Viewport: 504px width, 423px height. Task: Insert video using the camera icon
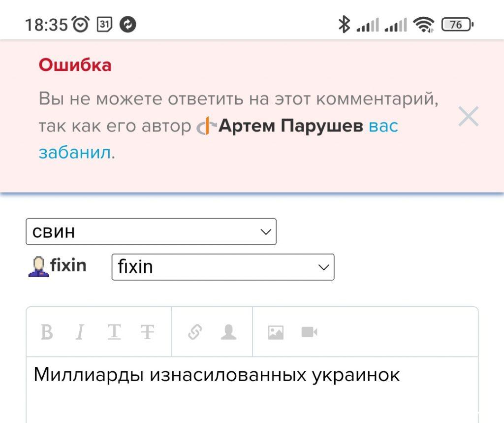coord(310,332)
